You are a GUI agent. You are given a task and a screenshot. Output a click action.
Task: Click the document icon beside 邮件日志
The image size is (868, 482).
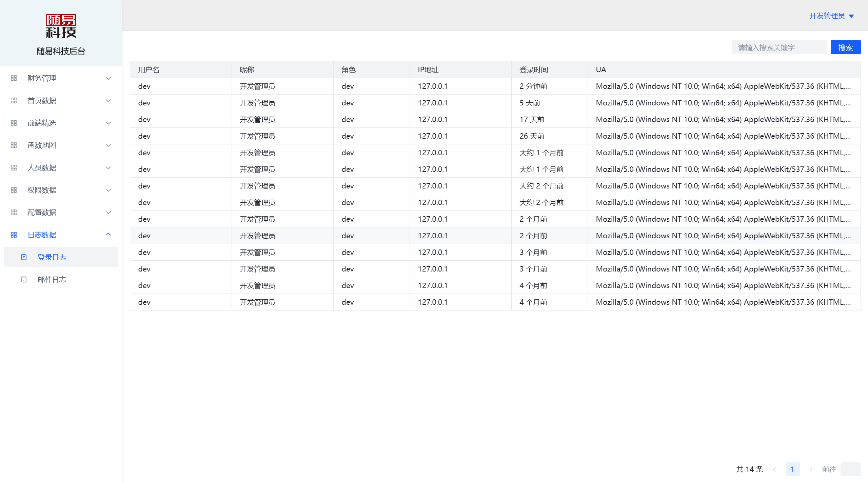[24, 280]
